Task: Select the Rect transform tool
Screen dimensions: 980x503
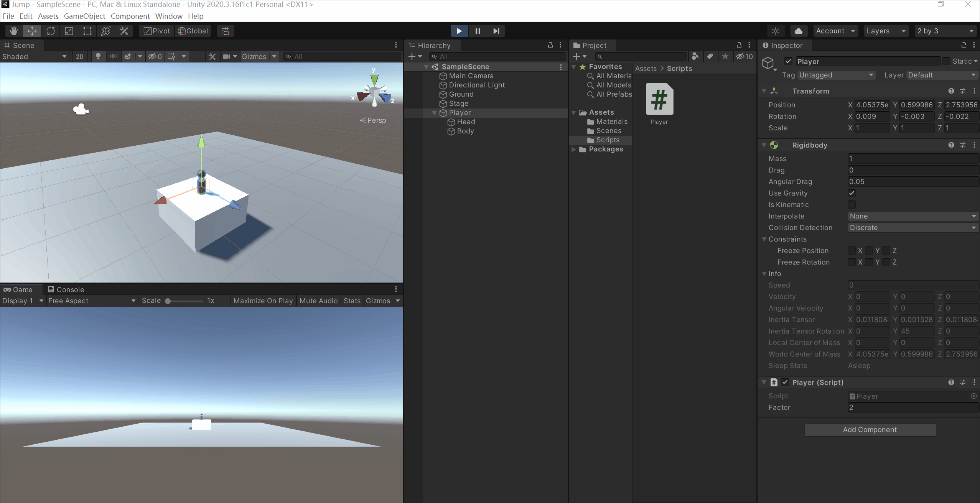Action: click(x=87, y=31)
